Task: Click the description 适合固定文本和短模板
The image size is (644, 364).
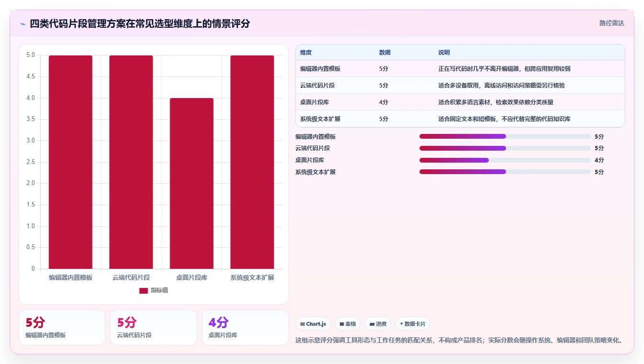Action: coord(504,119)
